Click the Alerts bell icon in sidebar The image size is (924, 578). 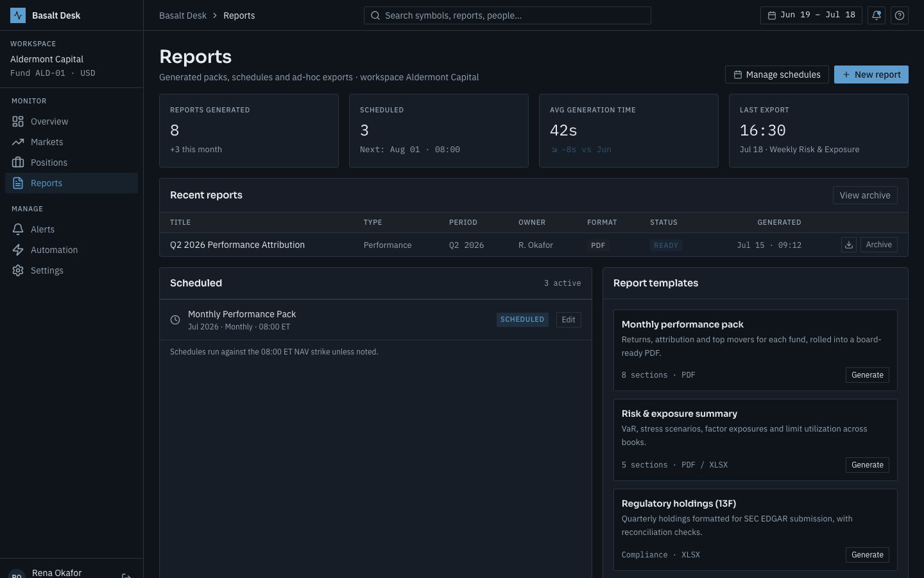point(18,229)
